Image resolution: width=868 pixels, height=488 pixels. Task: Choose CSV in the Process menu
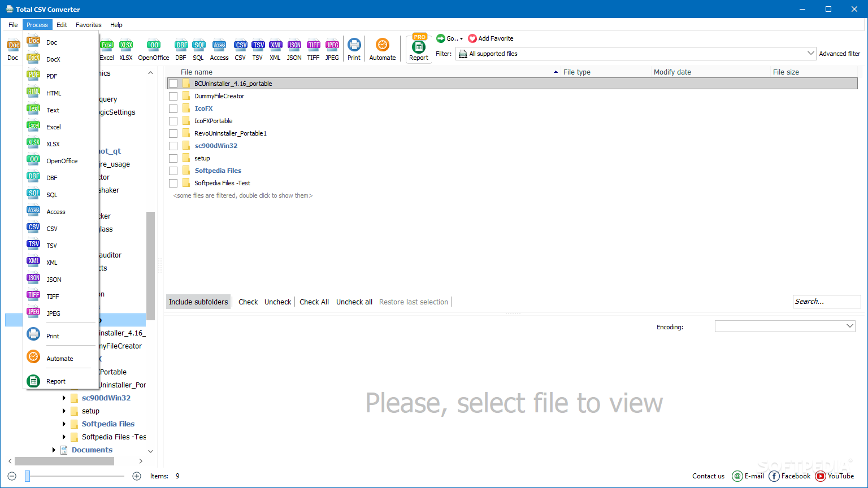point(61,229)
